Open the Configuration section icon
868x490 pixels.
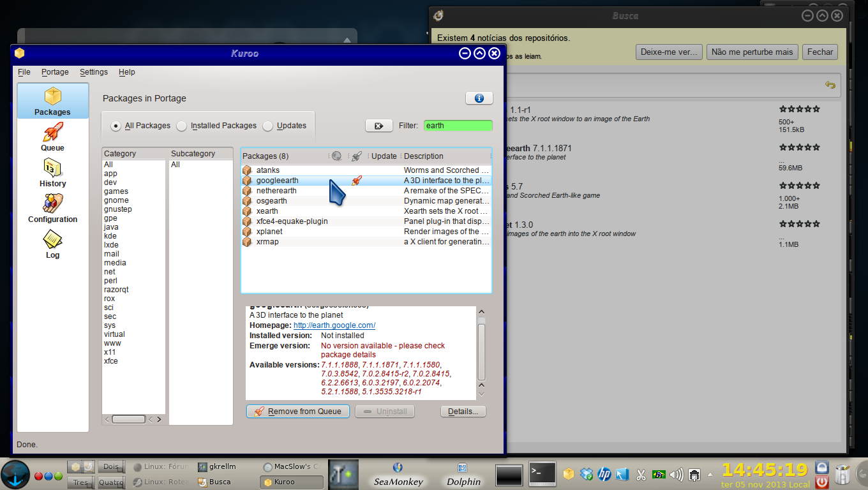(x=52, y=204)
